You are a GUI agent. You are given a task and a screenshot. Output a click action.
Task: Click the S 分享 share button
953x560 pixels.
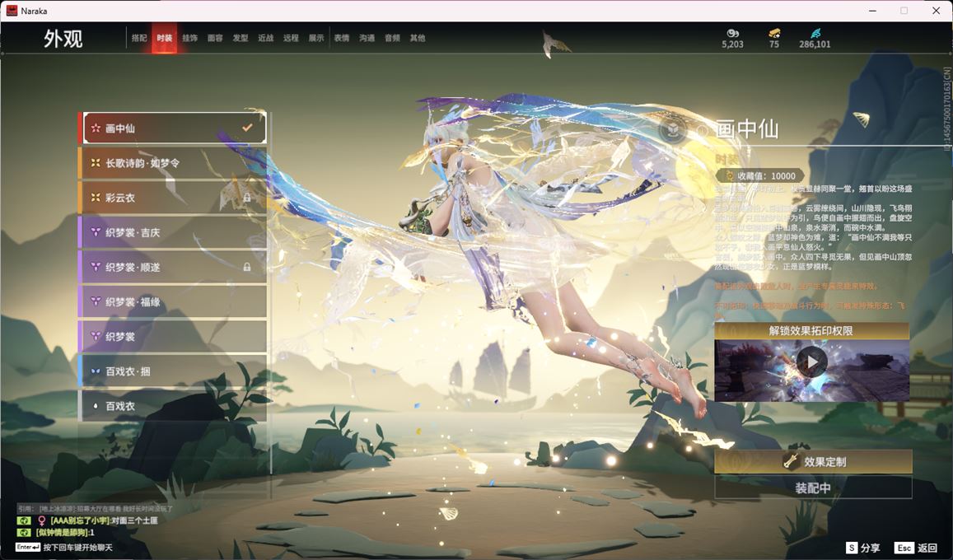tap(863, 548)
